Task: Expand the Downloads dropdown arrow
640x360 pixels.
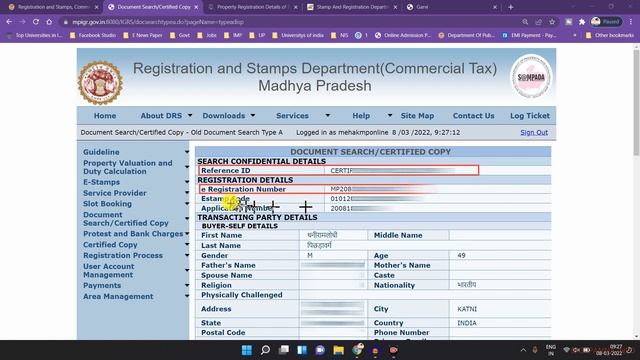Action: 253,116
